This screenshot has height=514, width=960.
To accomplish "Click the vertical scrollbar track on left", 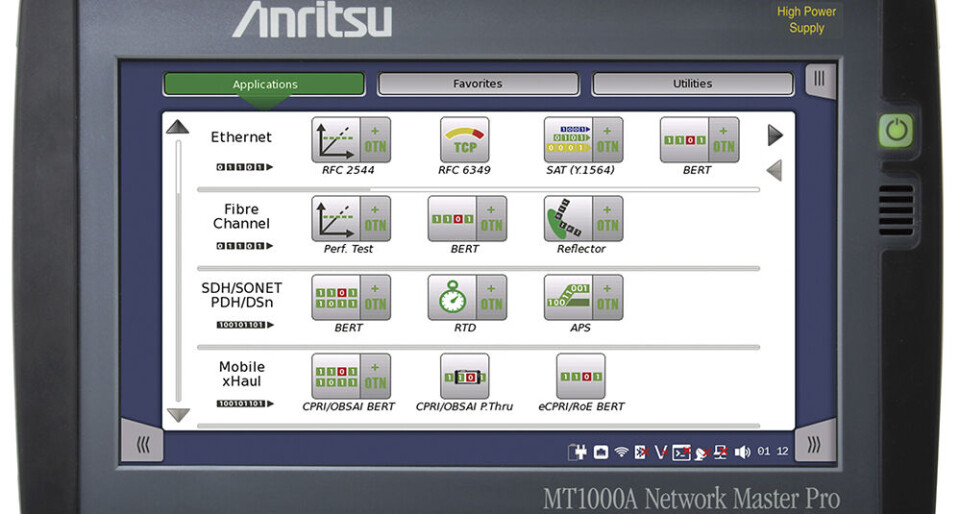I will coord(178,270).
